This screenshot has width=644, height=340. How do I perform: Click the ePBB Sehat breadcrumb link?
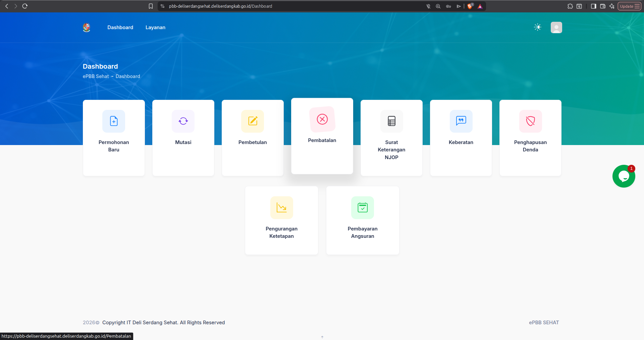[96, 76]
